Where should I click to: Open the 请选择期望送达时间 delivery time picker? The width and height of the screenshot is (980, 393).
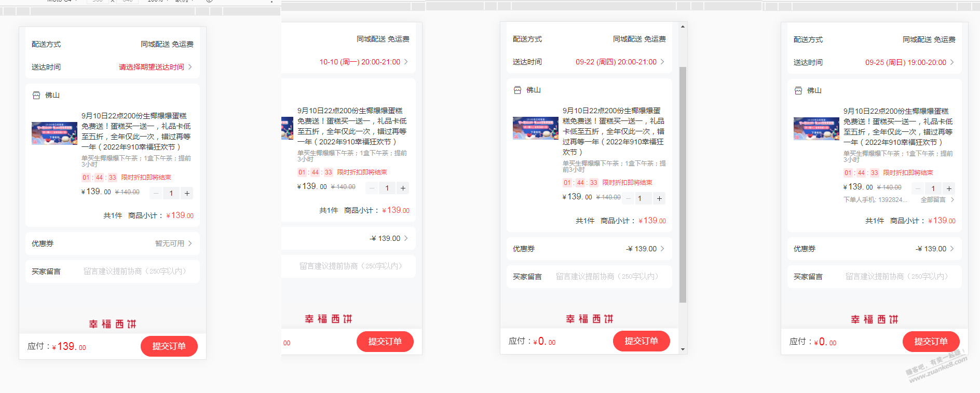(x=155, y=67)
